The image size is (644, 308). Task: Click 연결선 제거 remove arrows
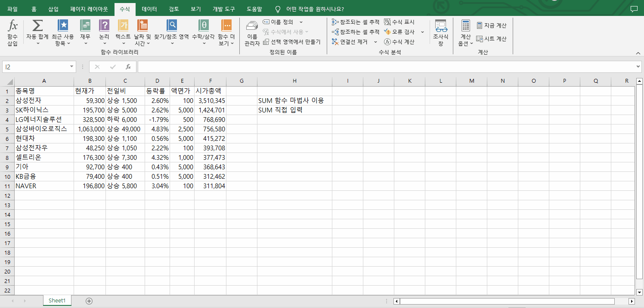click(350, 42)
